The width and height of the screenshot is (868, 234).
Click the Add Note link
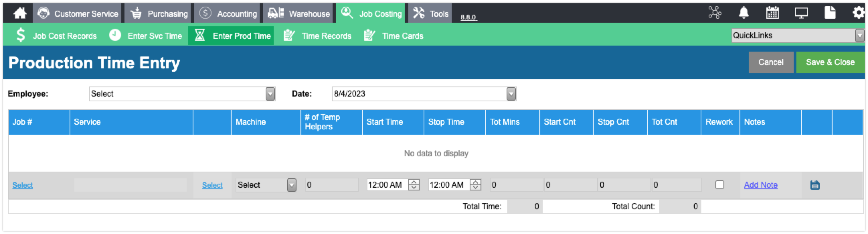pos(761,185)
